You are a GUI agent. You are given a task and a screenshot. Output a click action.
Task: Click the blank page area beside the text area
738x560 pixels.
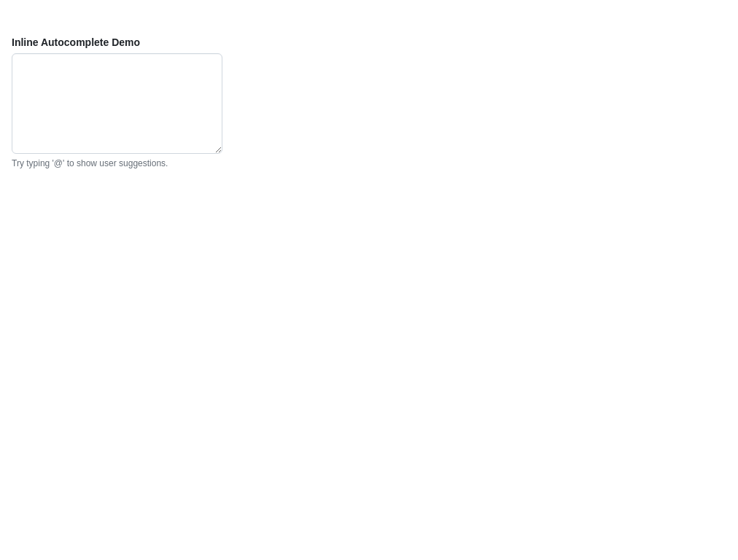[x=470, y=104]
